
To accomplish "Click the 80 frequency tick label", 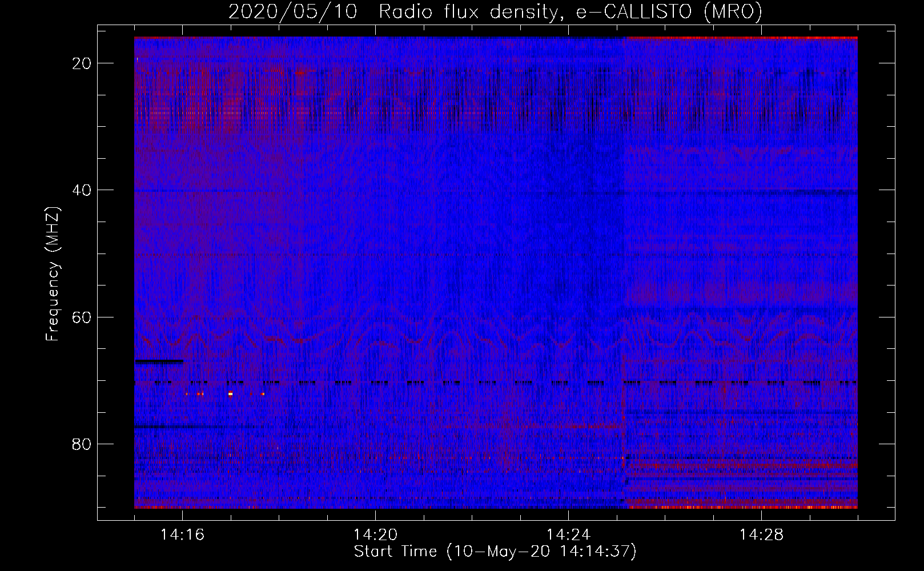I will tap(82, 444).
